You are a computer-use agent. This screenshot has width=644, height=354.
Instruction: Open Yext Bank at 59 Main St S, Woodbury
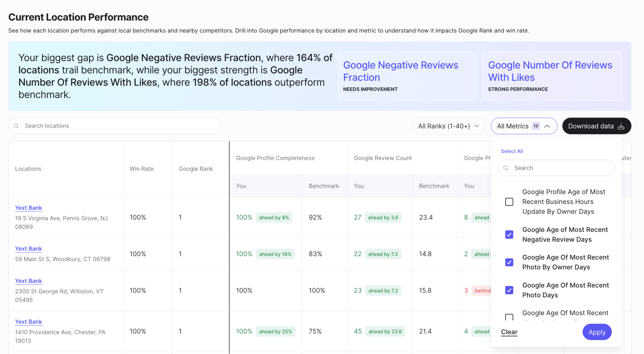29,249
